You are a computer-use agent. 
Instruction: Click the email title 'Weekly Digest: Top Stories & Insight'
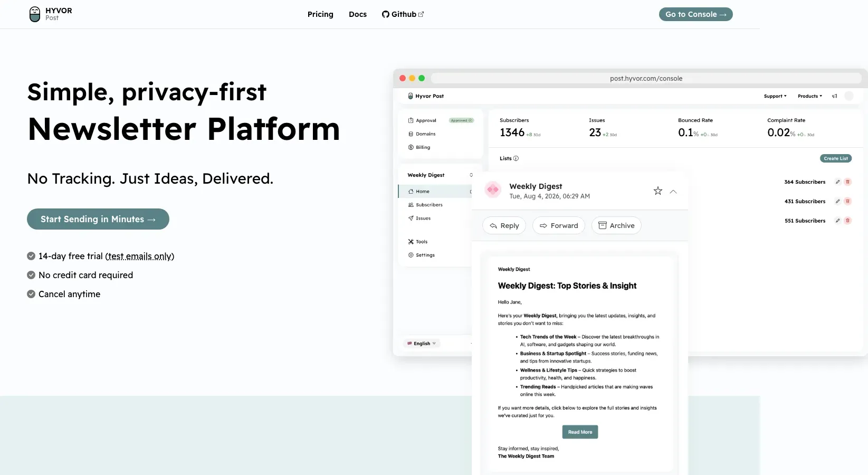click(567, 286)
